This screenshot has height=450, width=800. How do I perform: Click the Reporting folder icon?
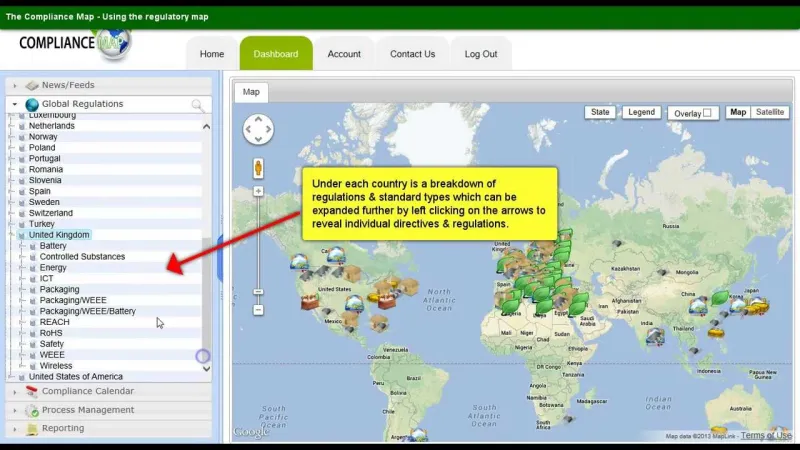[x=32, y=429]
